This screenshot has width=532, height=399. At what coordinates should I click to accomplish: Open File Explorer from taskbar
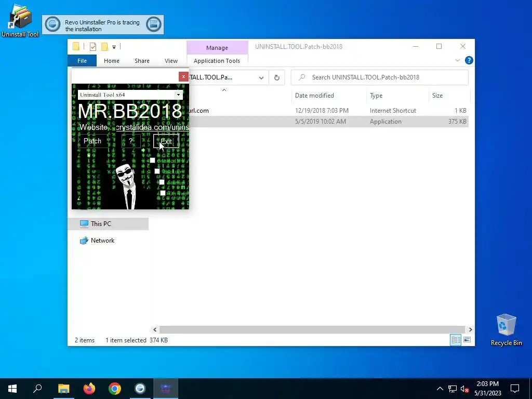(x=63, y=389)
